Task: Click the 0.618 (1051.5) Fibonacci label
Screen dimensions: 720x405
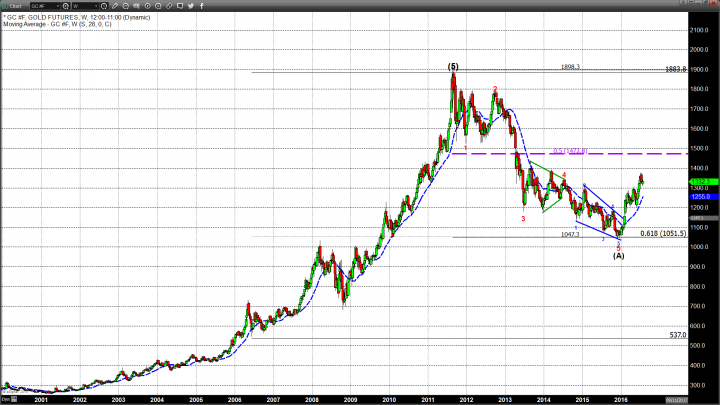Action: tap(663, 233)
